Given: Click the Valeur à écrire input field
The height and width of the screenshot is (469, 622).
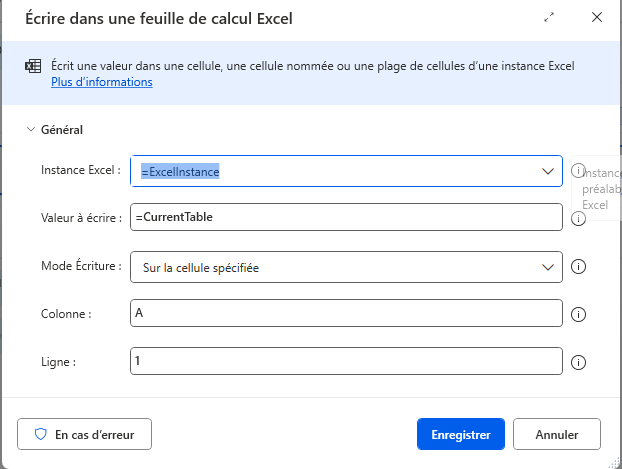Looking at the screenshot, I should (346, 217).
